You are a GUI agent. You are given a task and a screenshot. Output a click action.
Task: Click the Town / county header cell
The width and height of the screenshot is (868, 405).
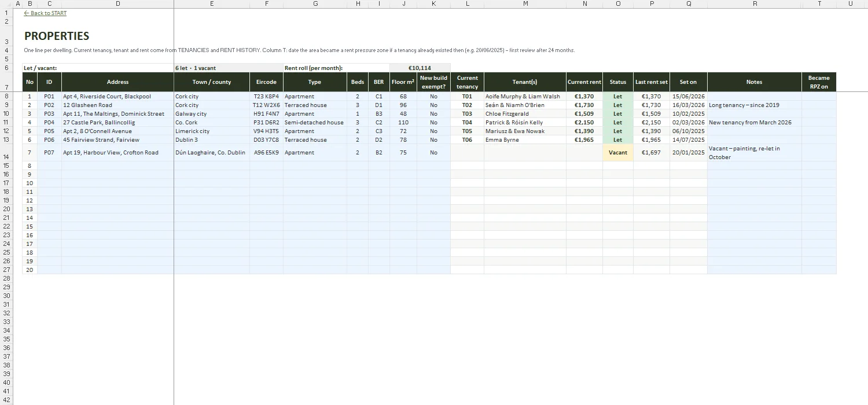(x=212, y=82)
